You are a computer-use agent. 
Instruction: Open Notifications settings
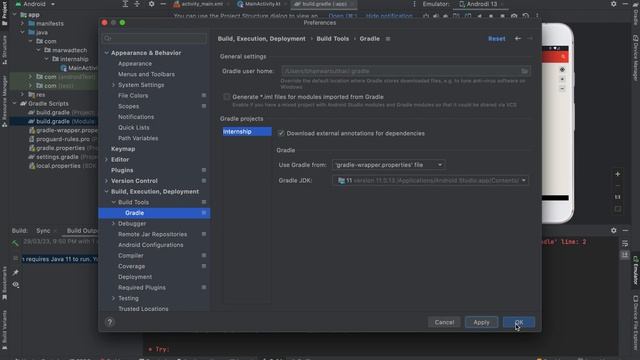click(x=136, y=117)
